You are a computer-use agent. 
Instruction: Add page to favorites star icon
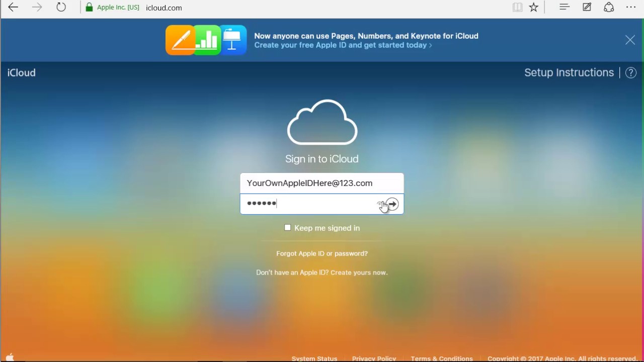534,8
